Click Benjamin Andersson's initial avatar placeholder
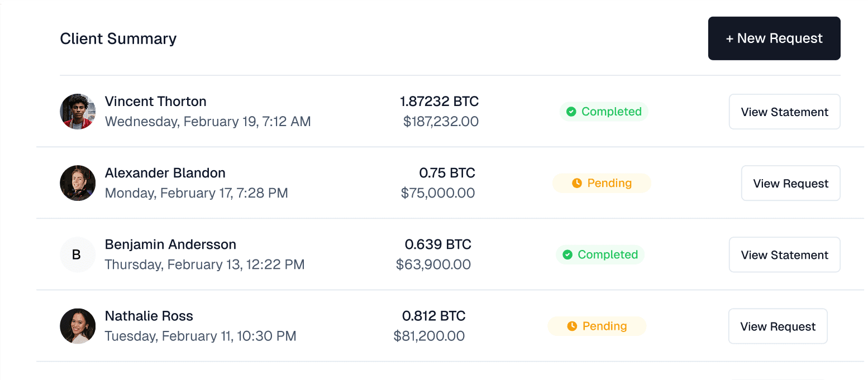868x380 pixels. [78, 254]
